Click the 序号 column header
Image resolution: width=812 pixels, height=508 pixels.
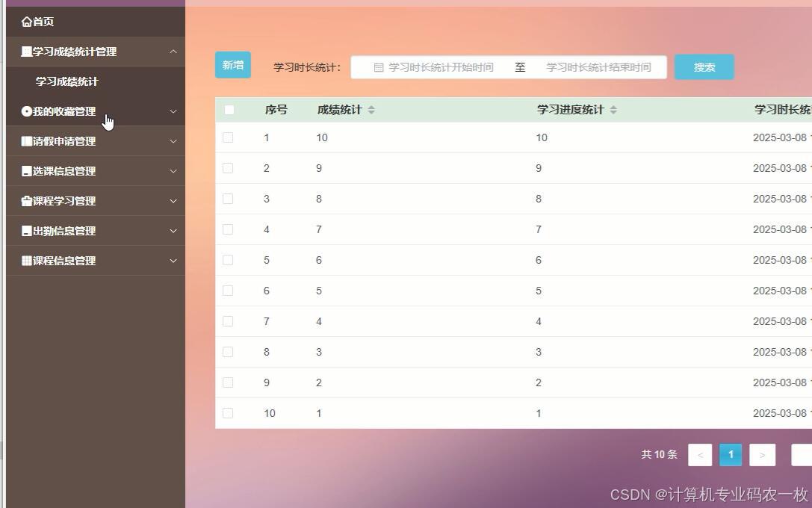click(276, 110)
